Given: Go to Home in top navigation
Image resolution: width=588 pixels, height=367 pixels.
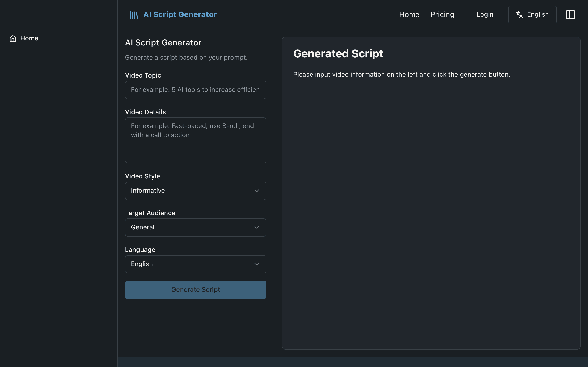Looking at the screenshot, I should pos(409,14).
